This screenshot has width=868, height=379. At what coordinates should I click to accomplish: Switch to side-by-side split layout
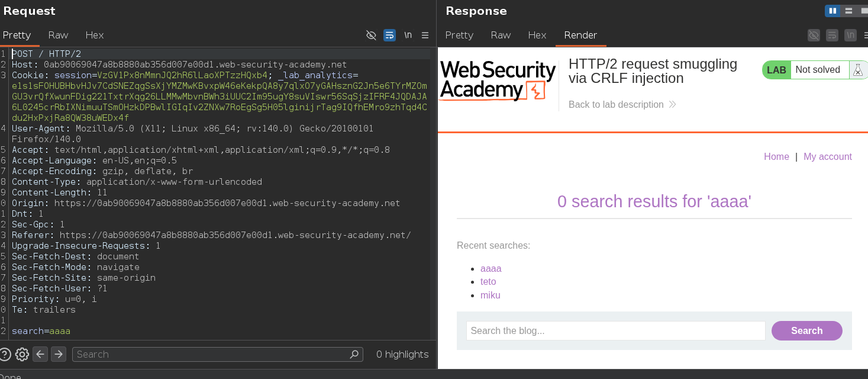coord(832,11)
